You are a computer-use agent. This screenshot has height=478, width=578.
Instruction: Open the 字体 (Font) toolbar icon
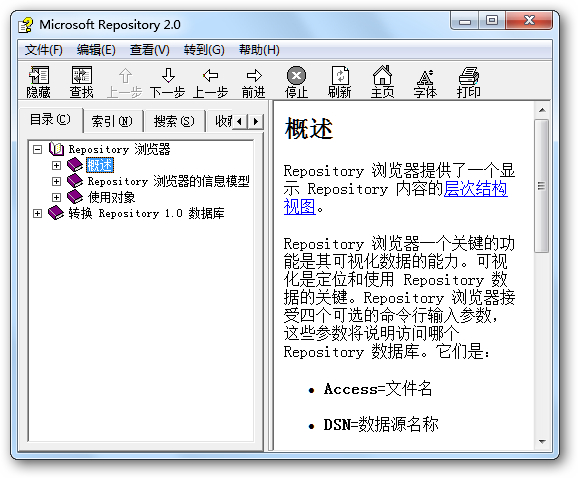(425, 77)
